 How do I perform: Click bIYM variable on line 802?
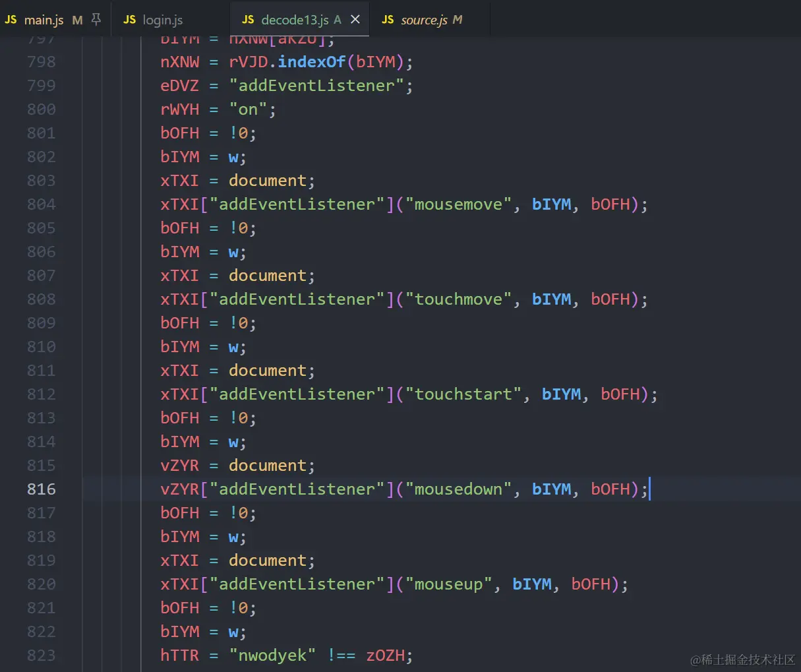click(x=180, y=157)
